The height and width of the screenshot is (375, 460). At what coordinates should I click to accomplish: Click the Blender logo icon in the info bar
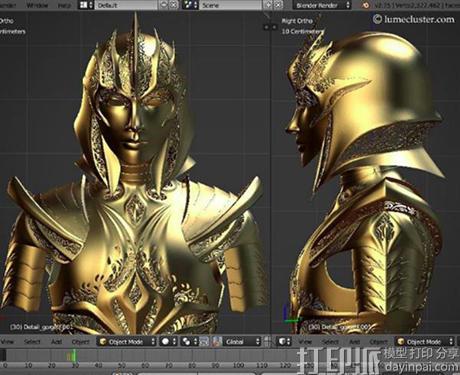(366, 5)
